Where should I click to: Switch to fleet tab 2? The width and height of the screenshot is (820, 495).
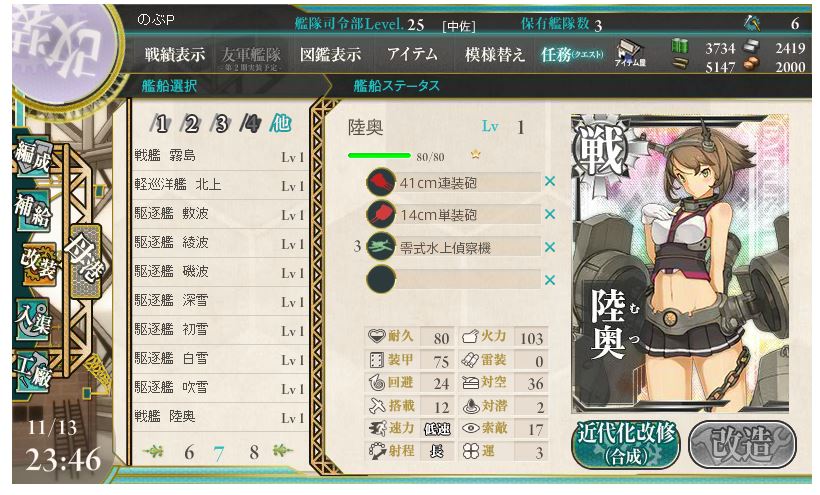(191, 124)
